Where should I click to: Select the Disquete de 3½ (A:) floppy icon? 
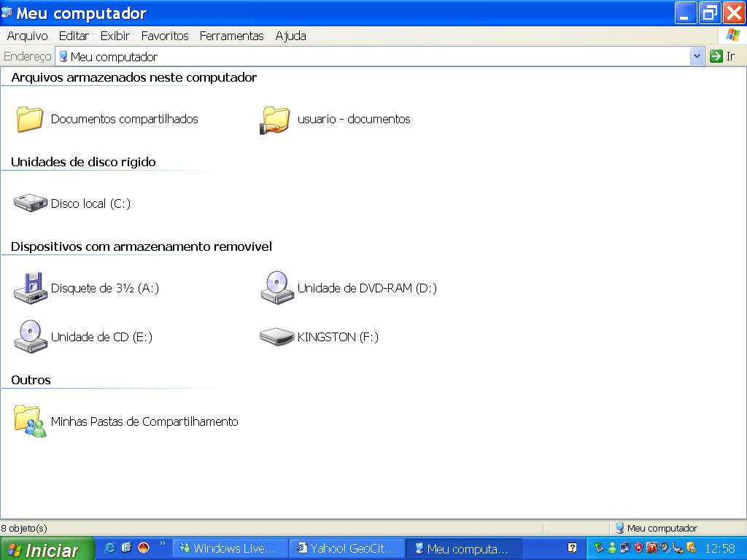tap(30, 287)
